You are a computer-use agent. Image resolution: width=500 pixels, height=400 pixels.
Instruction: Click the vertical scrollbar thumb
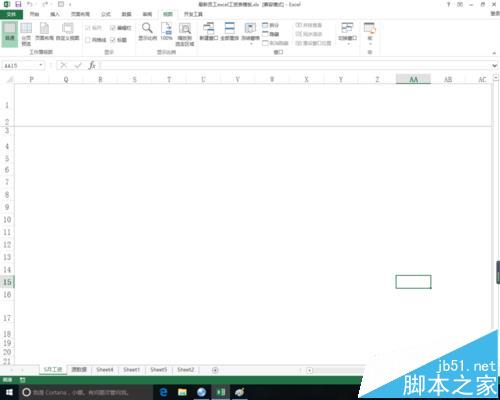coord(498,272)
